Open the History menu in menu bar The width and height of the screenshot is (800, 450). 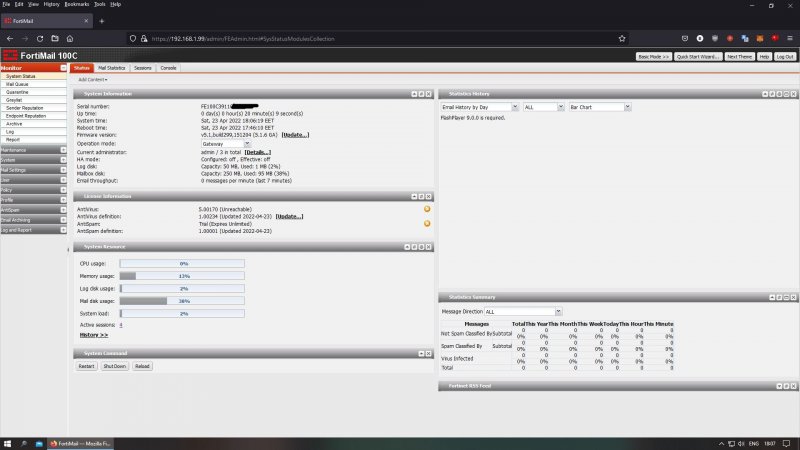pyautogui.click(x=51, y=4)
